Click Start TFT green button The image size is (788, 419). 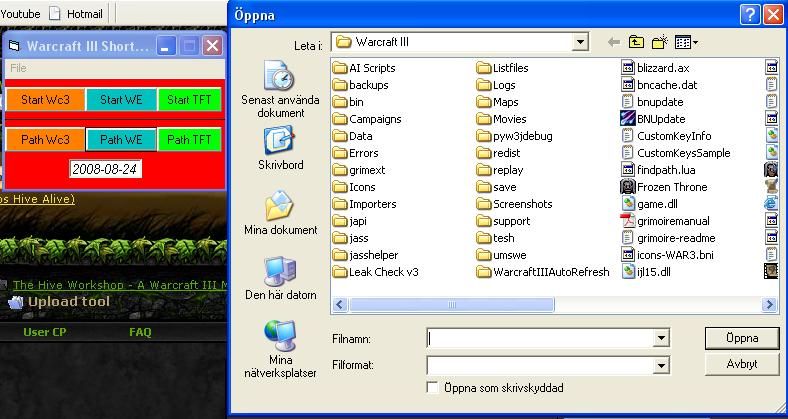click(189, 99)
